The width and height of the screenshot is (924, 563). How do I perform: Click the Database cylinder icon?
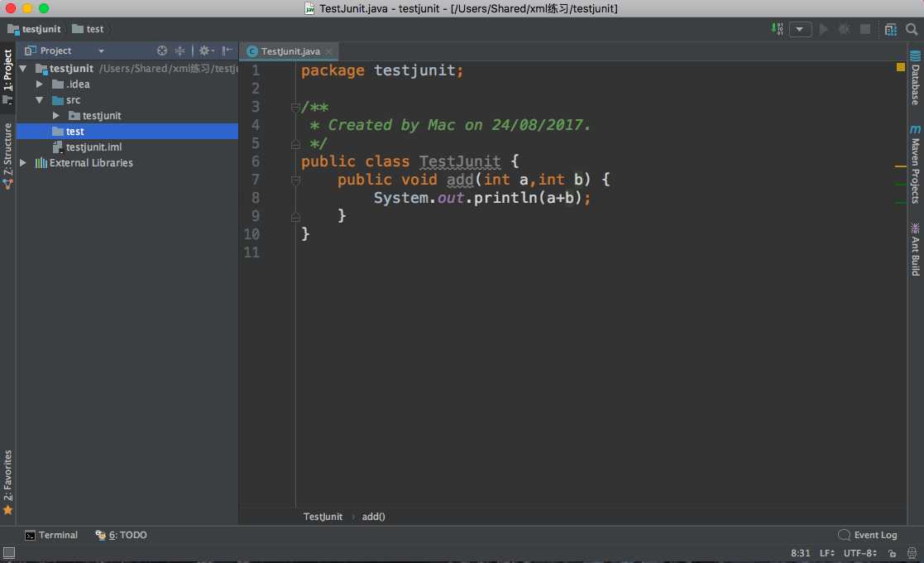click(x=915, y=56)
